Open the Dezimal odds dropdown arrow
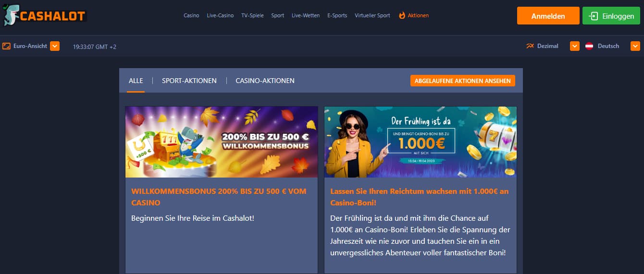 575,46
